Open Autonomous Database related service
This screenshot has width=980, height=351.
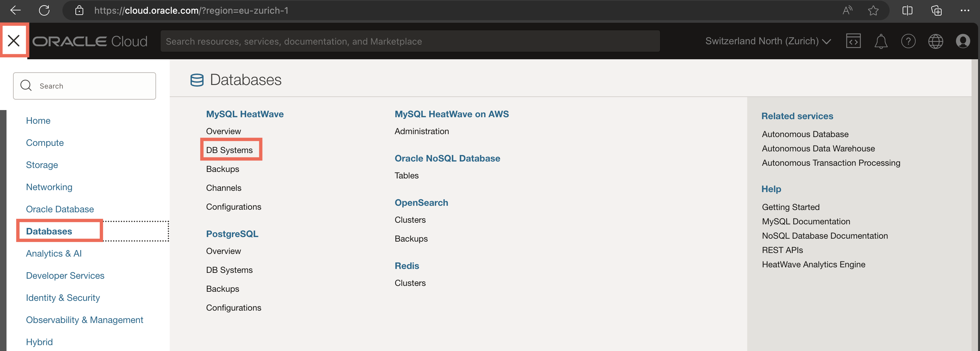coord(805,134)
